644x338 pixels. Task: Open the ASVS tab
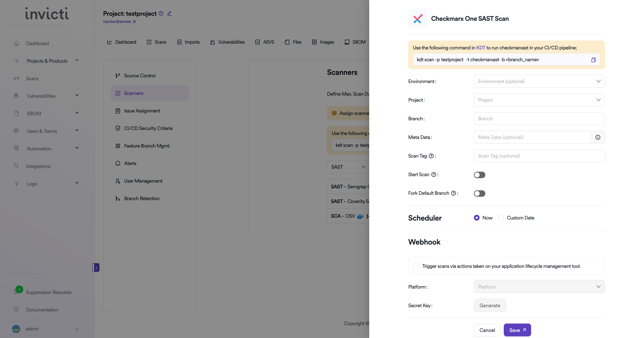pyautogui.click(x=265, y=42)
